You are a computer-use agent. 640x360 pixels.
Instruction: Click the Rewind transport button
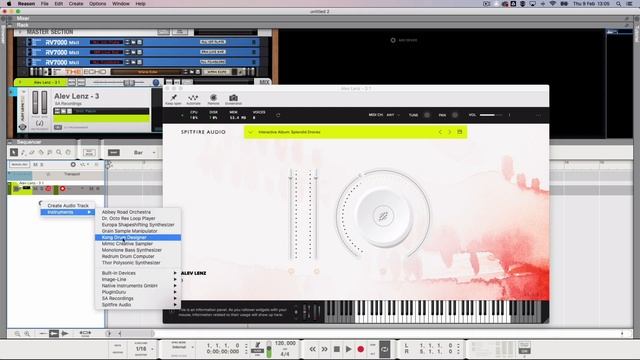coord(313,349)
